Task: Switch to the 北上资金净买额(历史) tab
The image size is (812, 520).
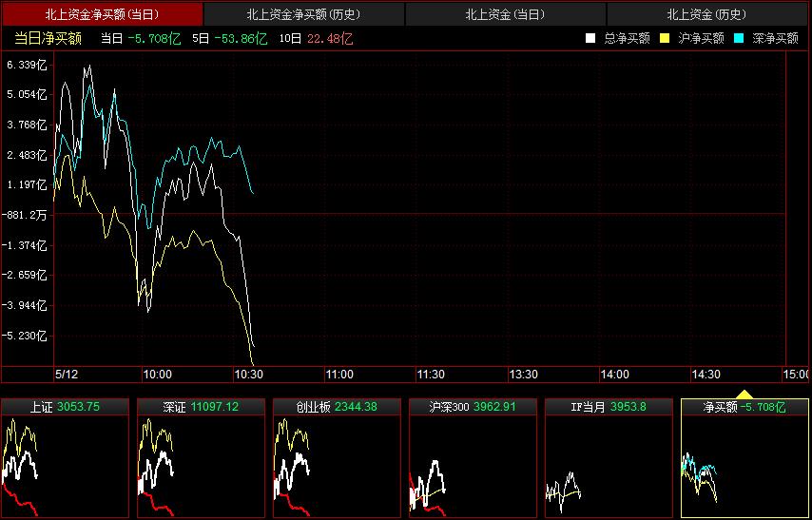Action: coord(303,14)
